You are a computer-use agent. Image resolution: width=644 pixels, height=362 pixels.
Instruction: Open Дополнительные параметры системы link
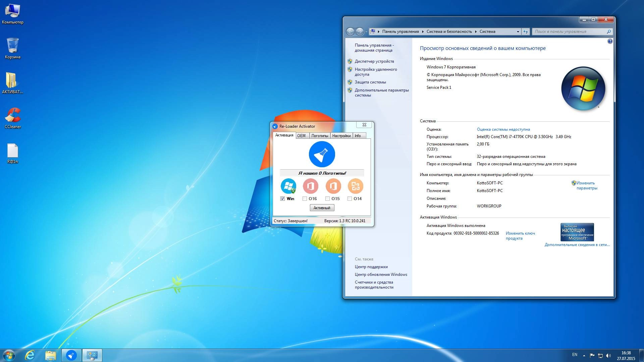click(382, 93)
